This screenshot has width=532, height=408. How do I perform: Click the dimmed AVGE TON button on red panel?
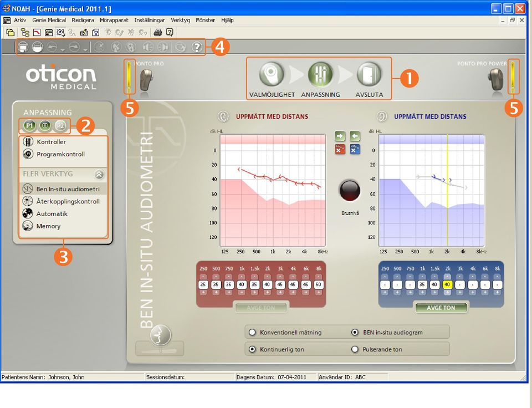261,308
